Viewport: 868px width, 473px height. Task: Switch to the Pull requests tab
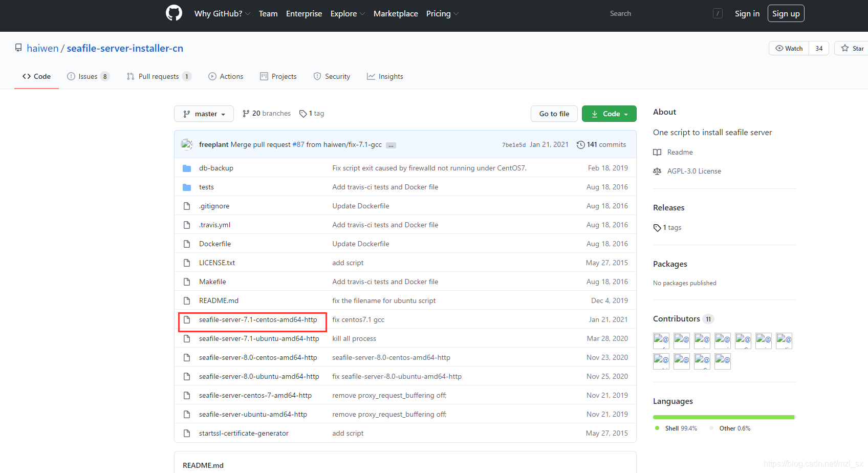pyautogui.click(x=159, y=76)
